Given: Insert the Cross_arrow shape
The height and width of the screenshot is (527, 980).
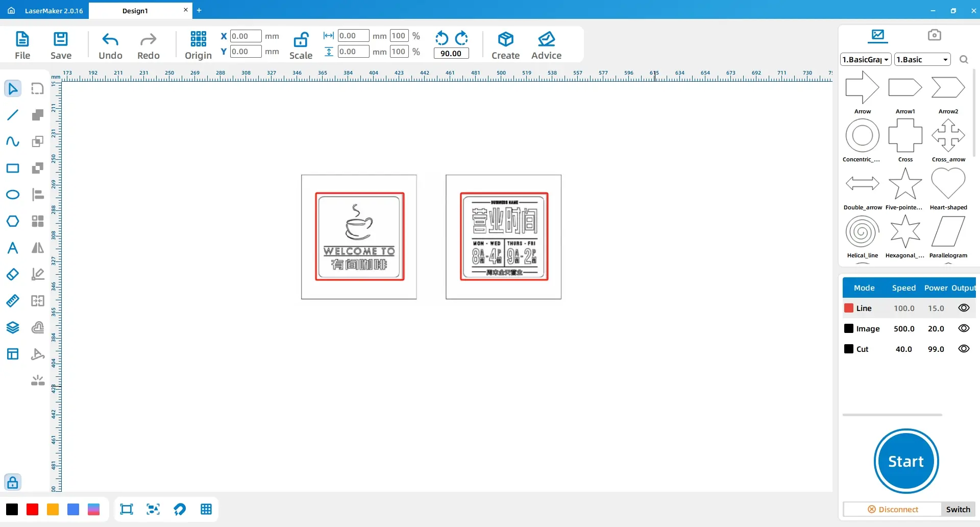Looking at the screenshot, I should tap(948, 141).
